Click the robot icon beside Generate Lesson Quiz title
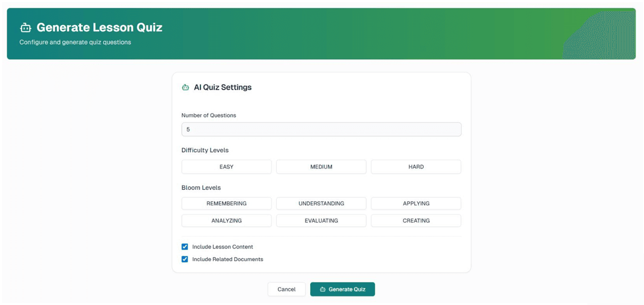The height and width of the screenshot is (305, 644). [x=26, y=27]
